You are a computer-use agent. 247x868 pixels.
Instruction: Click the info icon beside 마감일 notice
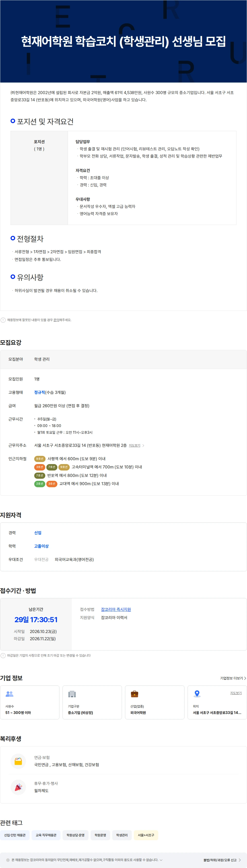[3, 655]
